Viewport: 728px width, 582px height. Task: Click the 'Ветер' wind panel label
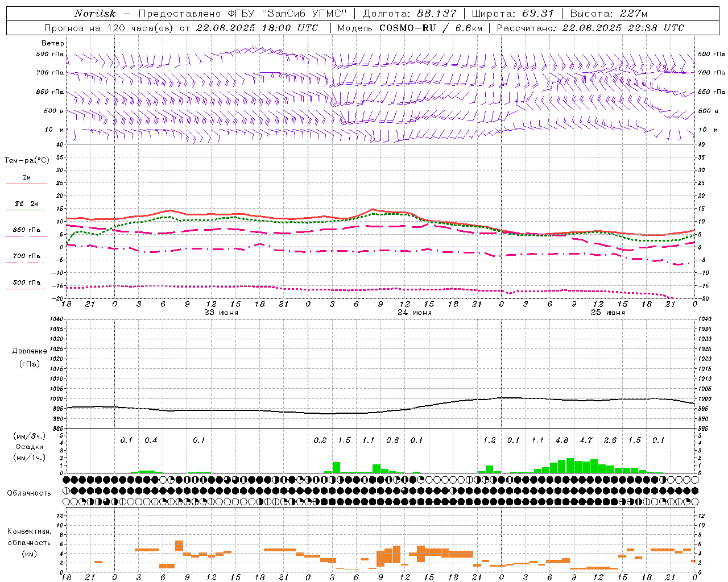[x=53, y=43]
